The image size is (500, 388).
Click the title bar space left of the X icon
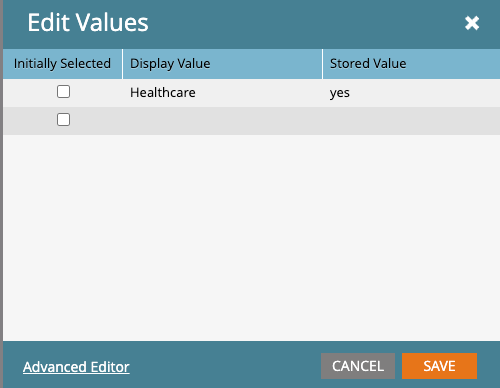tap(307, 23)
